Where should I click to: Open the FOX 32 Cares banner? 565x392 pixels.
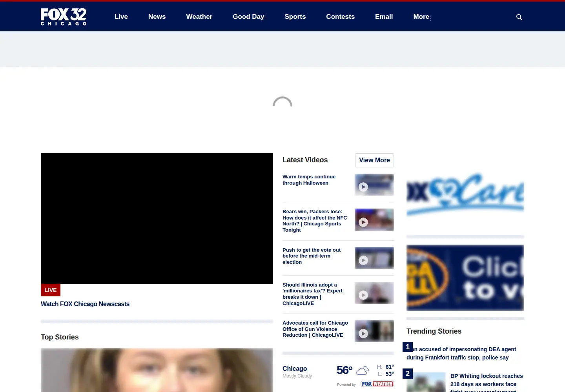pyautogui.click(x=465, y=195)
